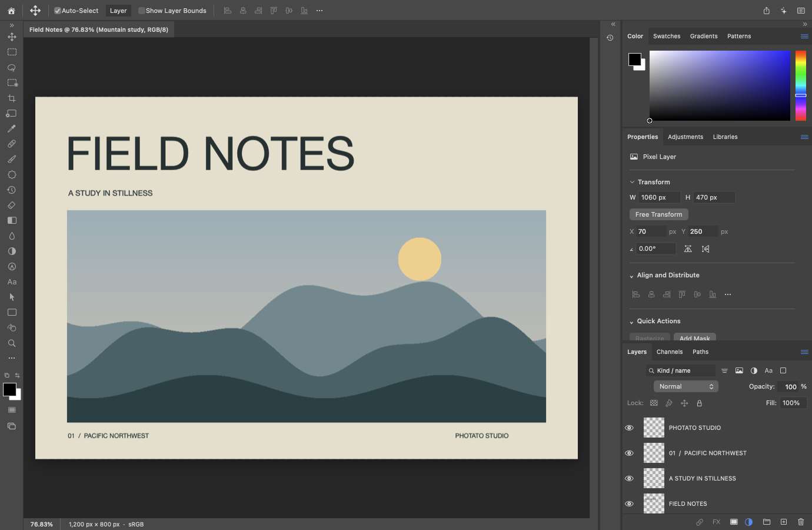Open the Gradients tab
This screenshot has height=530, width=812.
tap(704, 37)
